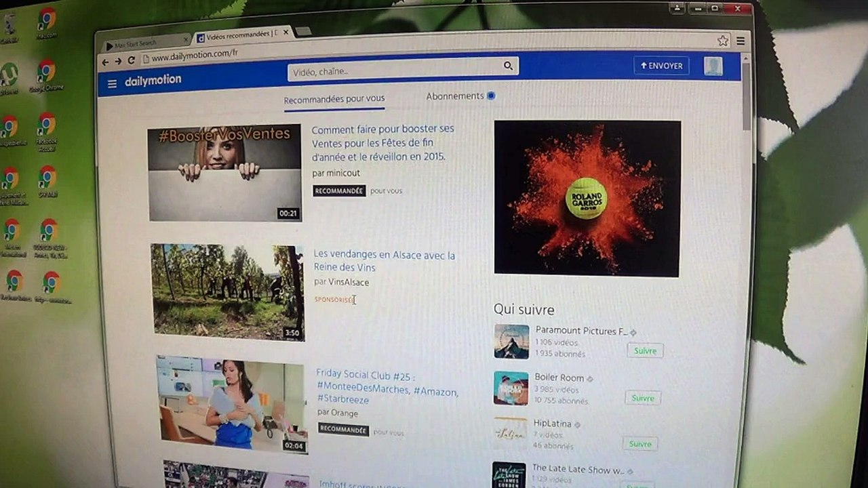
Task: Click the browser Forward arrow
Action: 118,61
